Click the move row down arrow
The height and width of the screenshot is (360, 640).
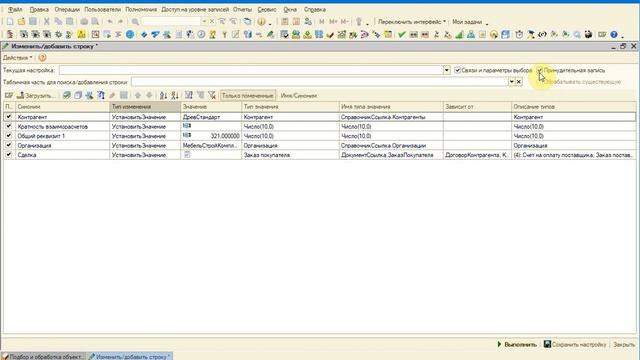pos(149,96)
